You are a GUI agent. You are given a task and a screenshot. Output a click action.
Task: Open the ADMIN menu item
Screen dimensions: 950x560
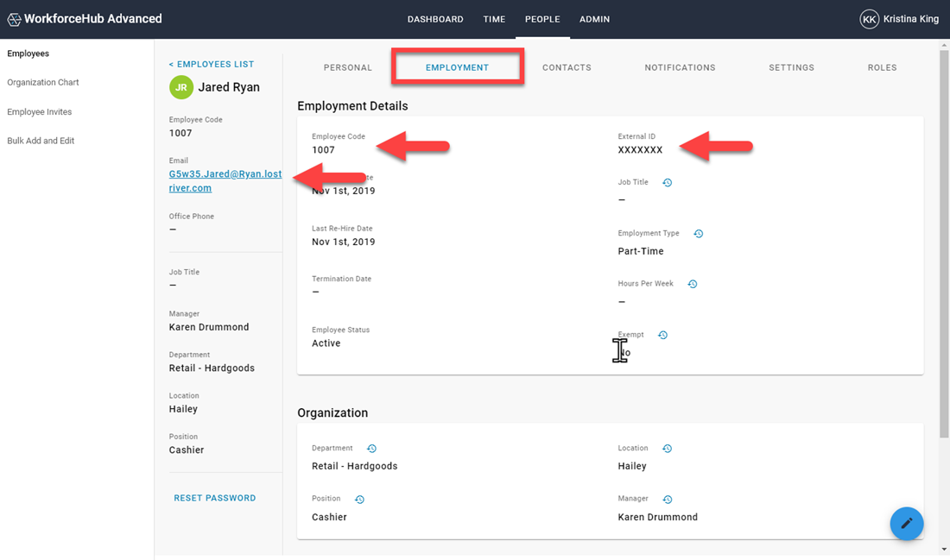click(x=594, y=19)
